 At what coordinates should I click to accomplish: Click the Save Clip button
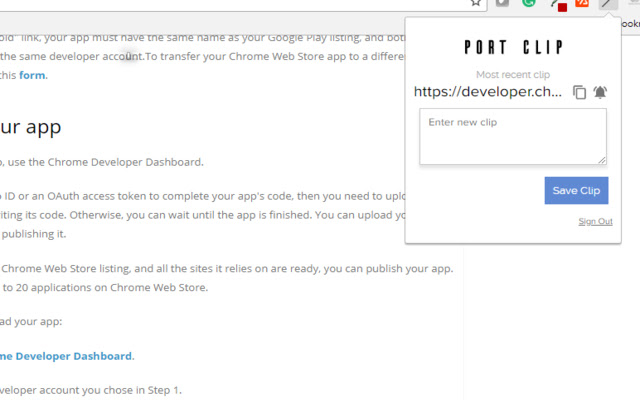pos(576,191)
